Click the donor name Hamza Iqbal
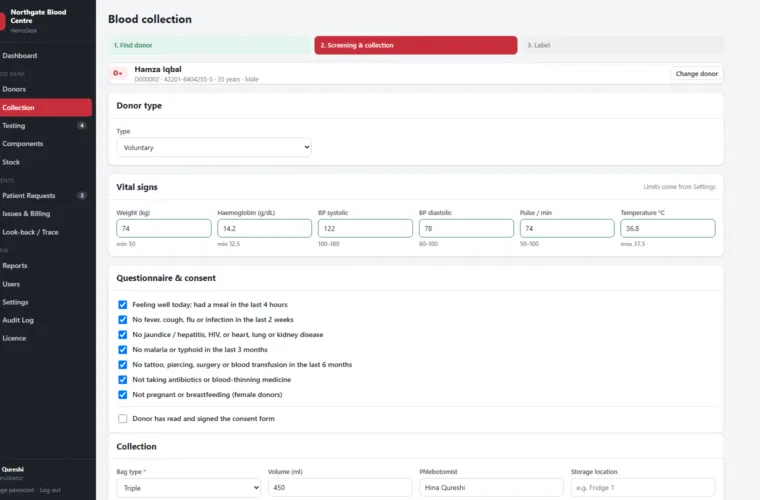Image resolution: width=760 pixels, height=500 pixels. tap(158, 69)
